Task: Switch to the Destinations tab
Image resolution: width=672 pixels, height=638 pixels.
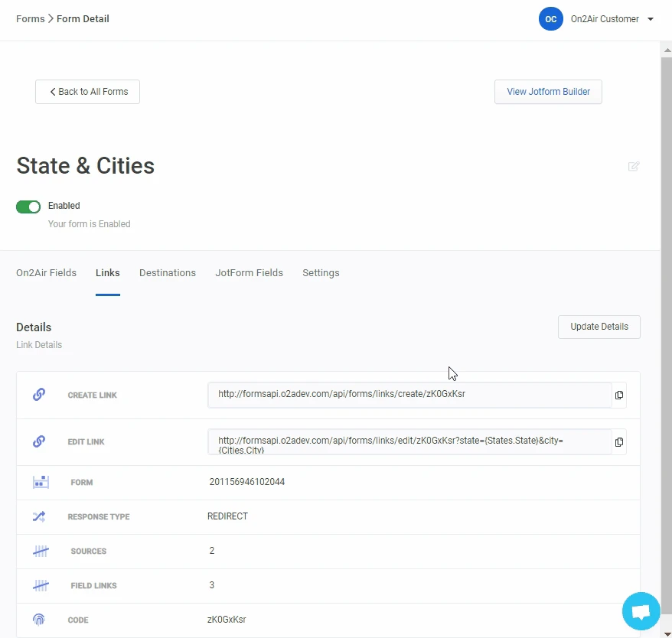Action: [x=168, y=273]
